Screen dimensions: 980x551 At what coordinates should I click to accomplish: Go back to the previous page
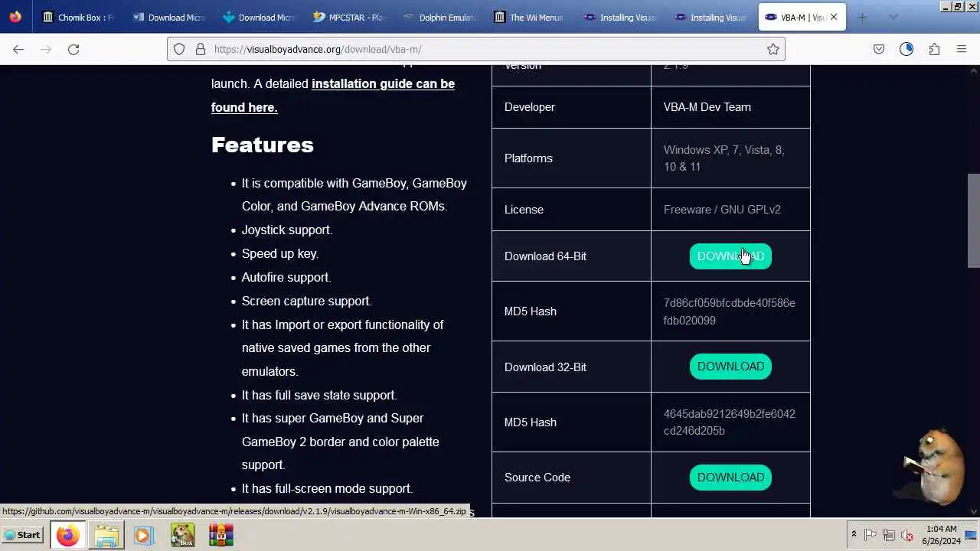point(18,49)
